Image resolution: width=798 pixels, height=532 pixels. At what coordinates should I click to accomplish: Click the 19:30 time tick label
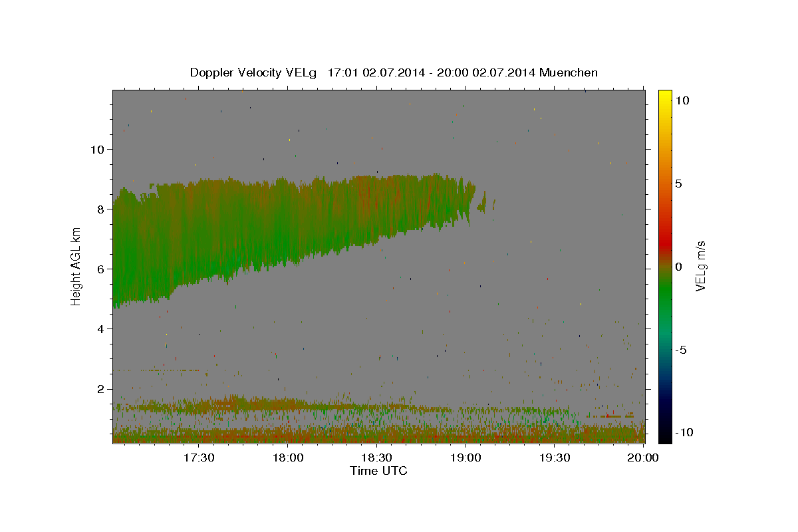tap(555, 458)
